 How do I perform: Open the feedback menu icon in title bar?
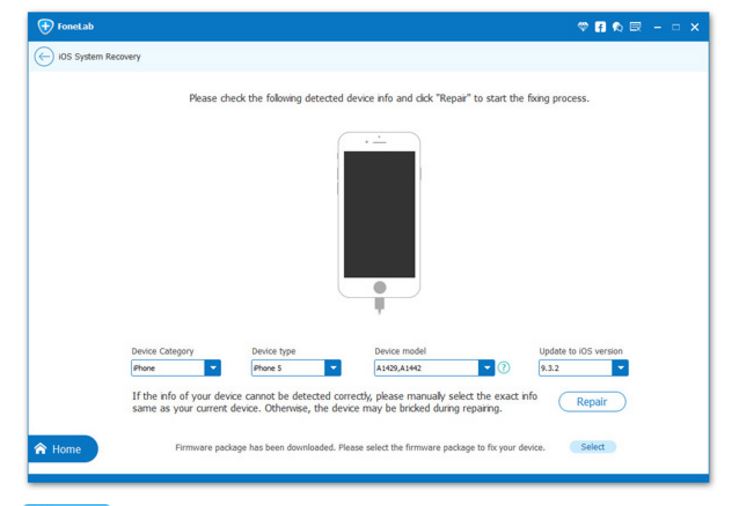(635, 27)
